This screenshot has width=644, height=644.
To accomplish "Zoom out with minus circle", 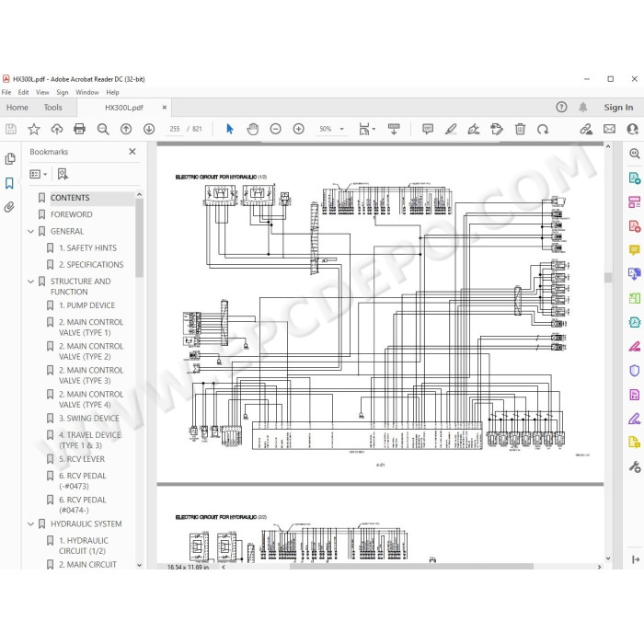I will (276, 130).
